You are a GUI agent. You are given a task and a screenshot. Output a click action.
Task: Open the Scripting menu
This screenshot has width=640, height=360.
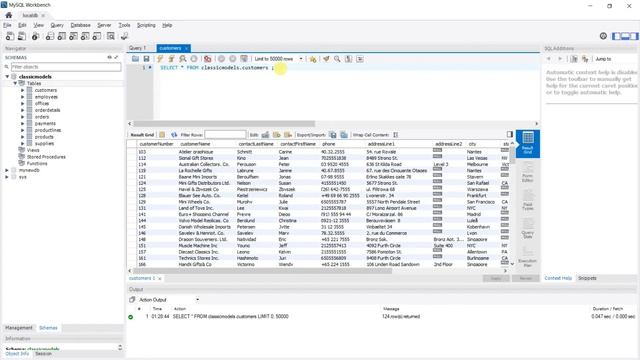tap(146, 25)
